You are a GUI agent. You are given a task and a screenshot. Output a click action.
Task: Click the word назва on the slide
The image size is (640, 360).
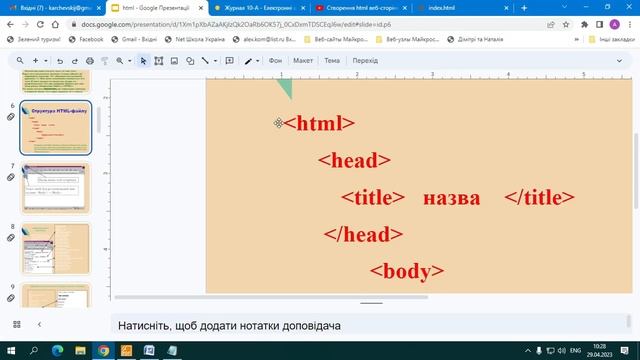(451, 198)
